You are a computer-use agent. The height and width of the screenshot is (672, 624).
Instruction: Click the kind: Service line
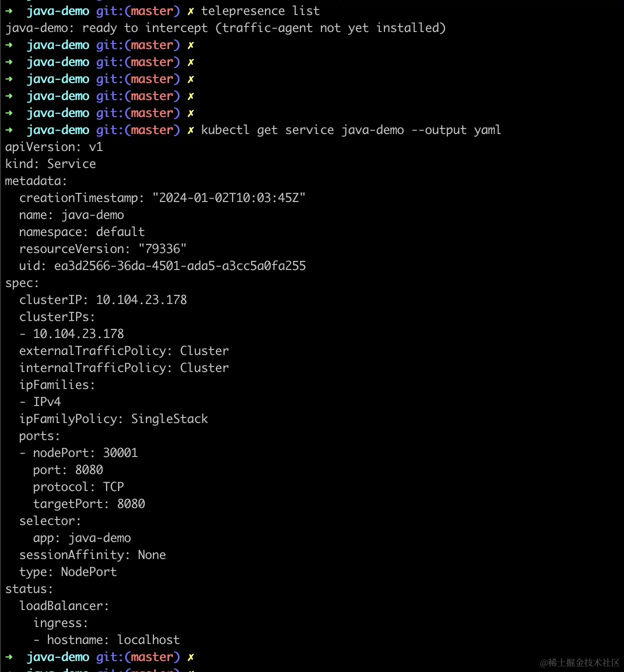[x=50, y=164]
